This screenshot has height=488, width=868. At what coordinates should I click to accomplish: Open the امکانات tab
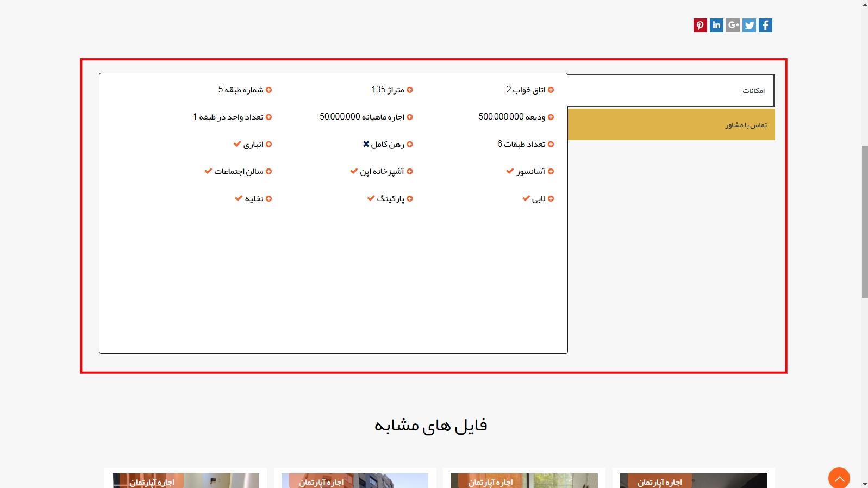pyautogui.click(x=671, y=90)
